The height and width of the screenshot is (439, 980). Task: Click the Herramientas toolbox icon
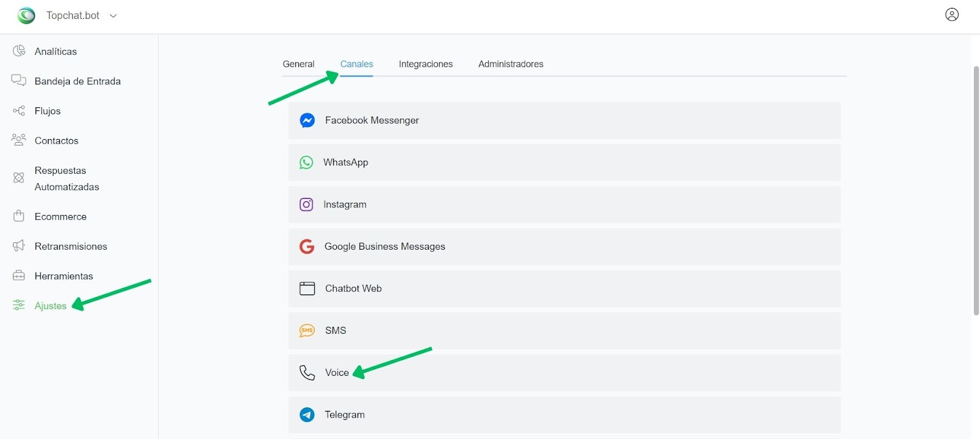click(x=19, y=275)
